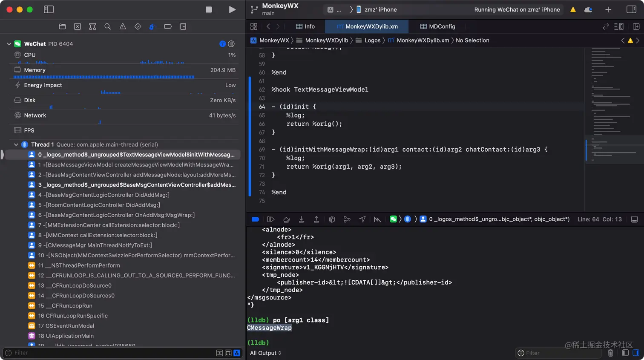Click the plus library button

pos(608,9)
